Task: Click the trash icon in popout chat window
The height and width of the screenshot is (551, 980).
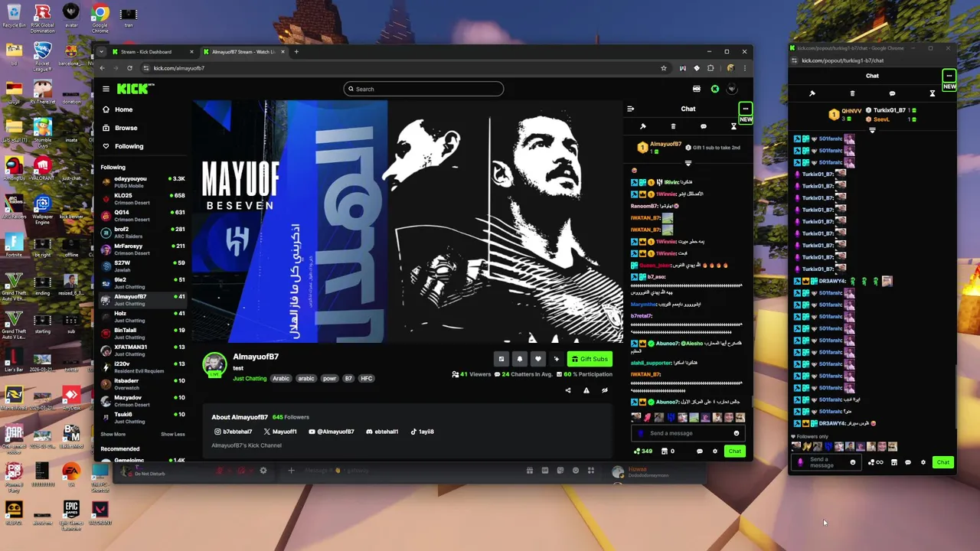Action: pyautogui.click(x=852, y=93)
